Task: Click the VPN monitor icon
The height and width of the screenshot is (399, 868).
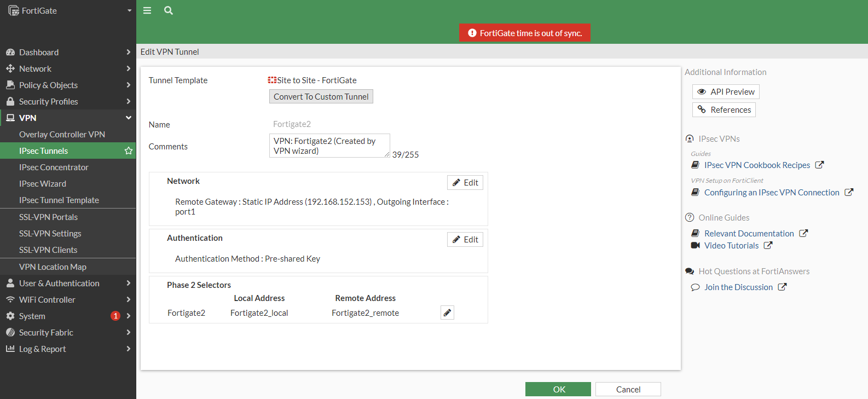Action: [10, 118]
